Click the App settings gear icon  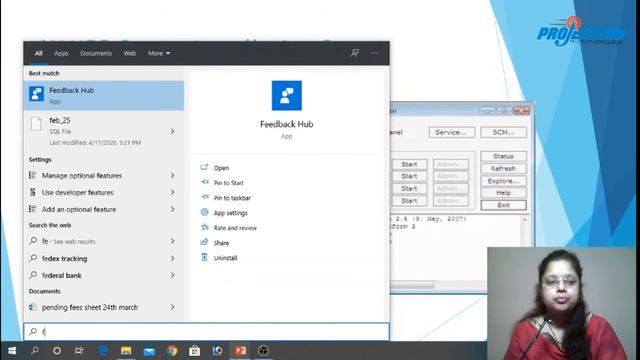click(x=204, y=212)
